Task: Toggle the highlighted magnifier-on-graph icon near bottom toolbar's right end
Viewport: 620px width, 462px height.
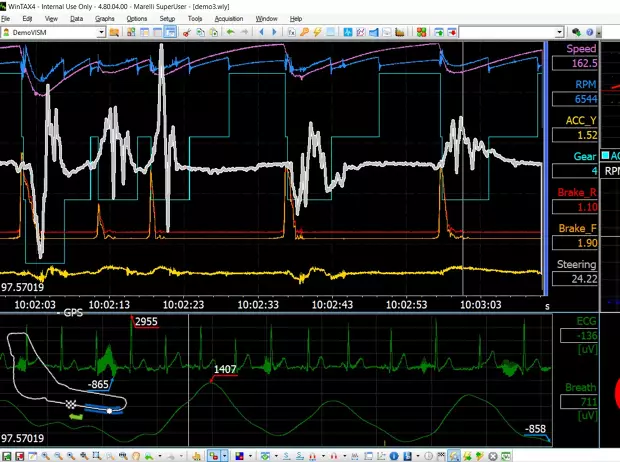Action: 454,456
